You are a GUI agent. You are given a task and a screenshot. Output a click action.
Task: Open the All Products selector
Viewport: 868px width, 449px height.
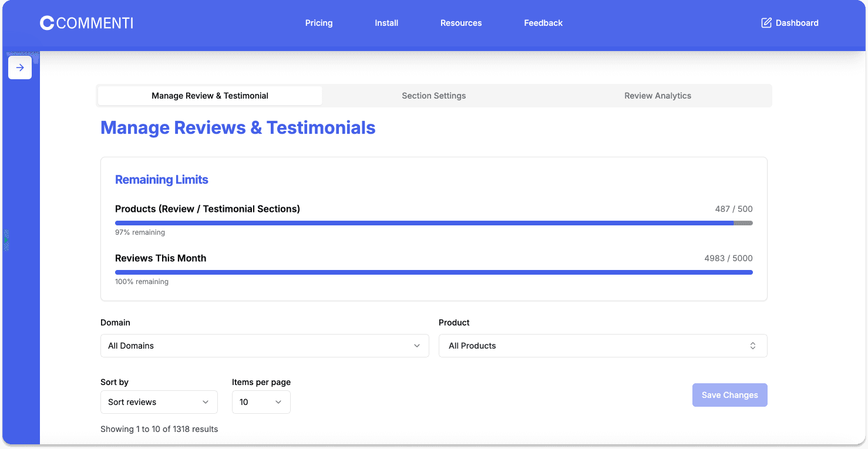coord(603,346)
